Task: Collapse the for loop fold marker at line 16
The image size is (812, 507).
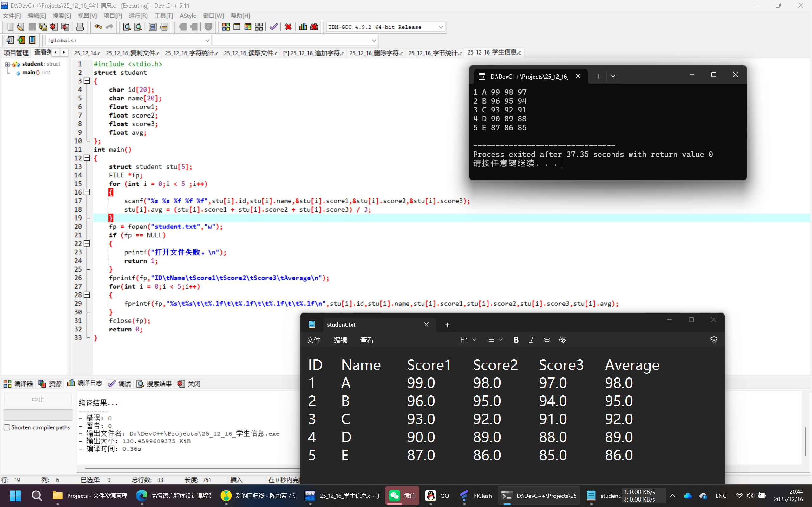Action: 87,192
